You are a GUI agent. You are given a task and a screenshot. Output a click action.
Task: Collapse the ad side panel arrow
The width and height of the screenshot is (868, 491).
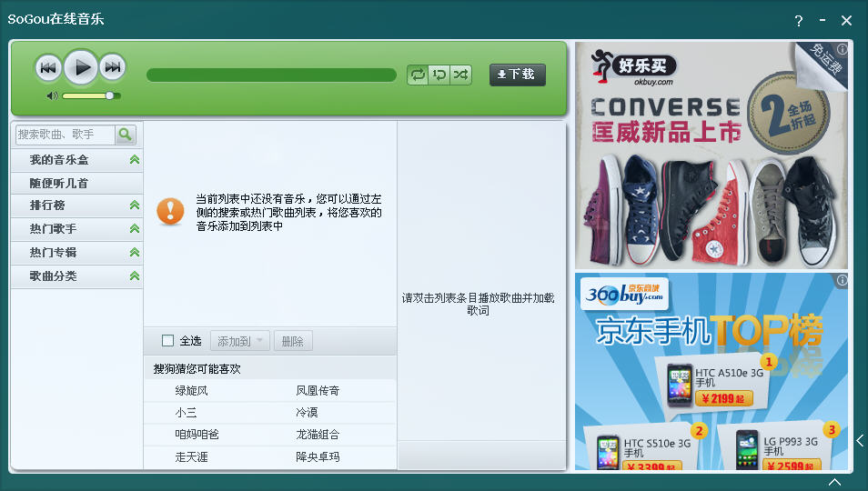point(860,440)
